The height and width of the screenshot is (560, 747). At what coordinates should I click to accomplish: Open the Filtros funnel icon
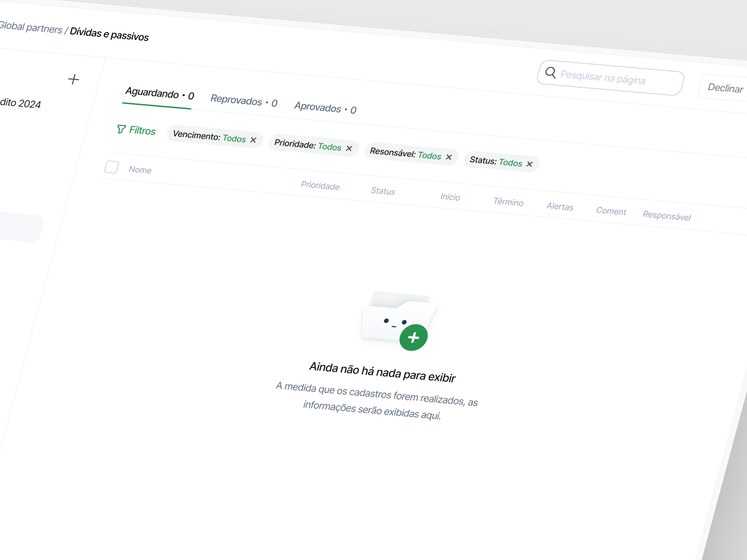pyautogui.click(x=121, y=130)
